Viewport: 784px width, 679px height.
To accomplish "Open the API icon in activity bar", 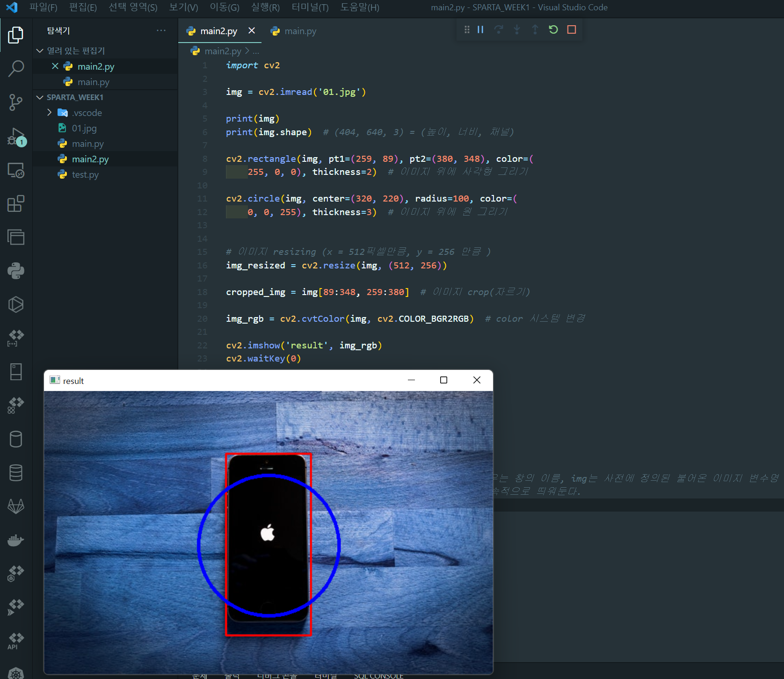I will click(16, 641).
